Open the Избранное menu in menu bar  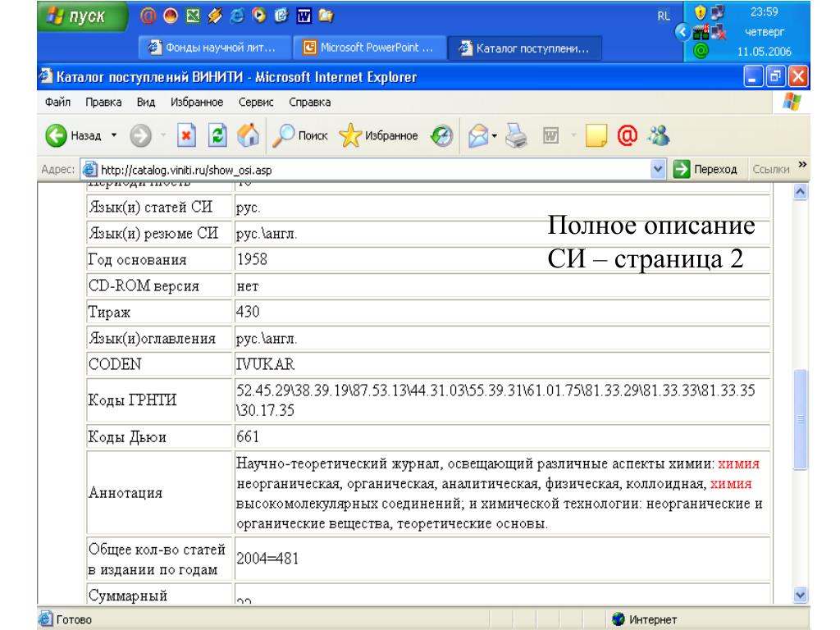pyautogui.click(x=197, y=102)
